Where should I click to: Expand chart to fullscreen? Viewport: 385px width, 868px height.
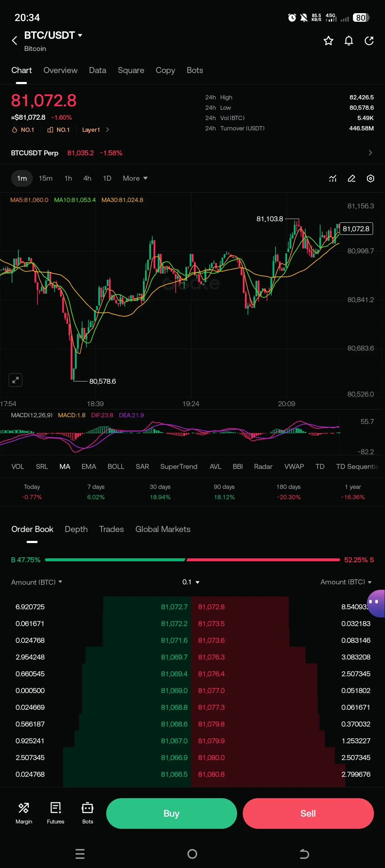[15, 380]
